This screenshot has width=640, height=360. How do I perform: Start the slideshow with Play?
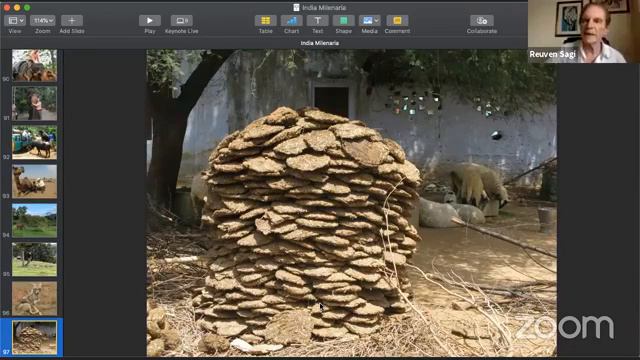pyautogui.click(x=150, y=20)
